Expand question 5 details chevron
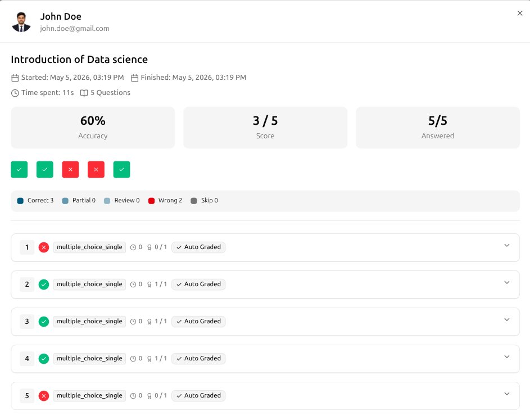The image size is (530, 420). (507, 394)
